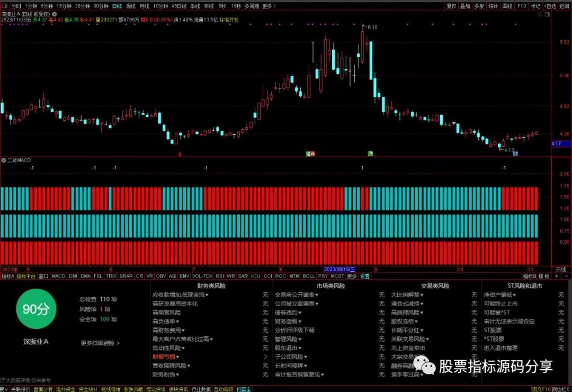Image resolution: width=572 pixels, height=392 pixels.
Task: Select the 月线 monthly period
Action: (145, 6)
